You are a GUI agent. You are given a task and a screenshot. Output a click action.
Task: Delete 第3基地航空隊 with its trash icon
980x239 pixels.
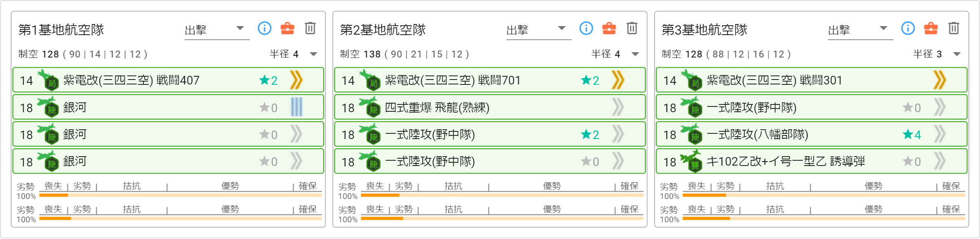[x=953, y=28]
